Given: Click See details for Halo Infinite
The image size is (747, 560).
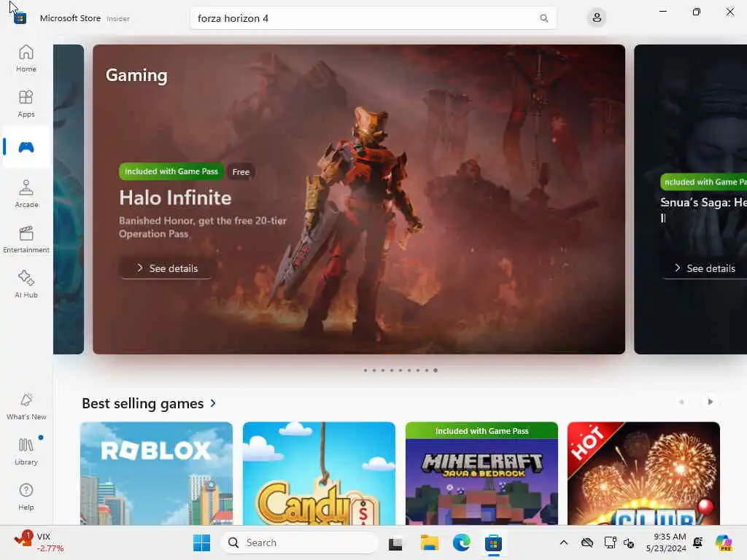Looking at the screenshot, I should click(x=166, y=268).
